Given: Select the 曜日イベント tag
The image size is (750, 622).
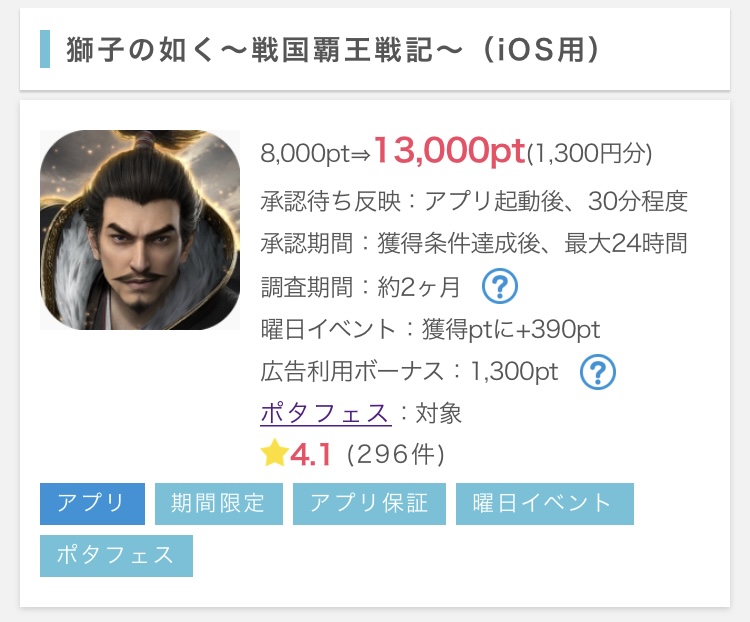Looking at the screenshot, I should click(x=545, y=504).
